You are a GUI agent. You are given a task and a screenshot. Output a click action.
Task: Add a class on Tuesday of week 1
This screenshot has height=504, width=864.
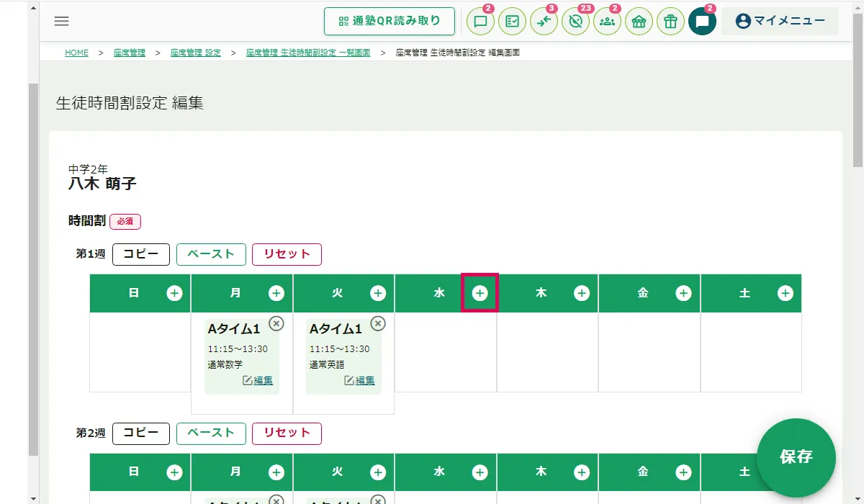378,293
